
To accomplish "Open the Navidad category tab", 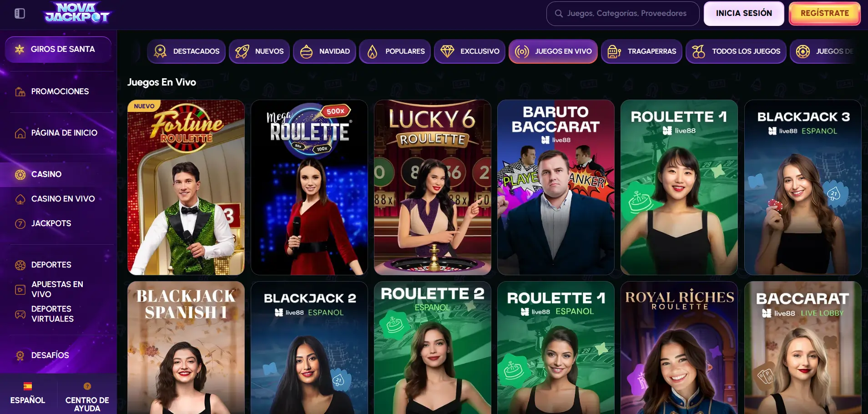I will click(x=324, y=51).
